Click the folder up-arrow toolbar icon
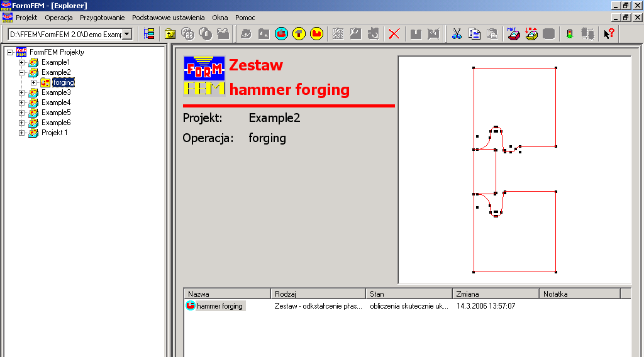The image size is (644, 357). [x=170, y=34]
